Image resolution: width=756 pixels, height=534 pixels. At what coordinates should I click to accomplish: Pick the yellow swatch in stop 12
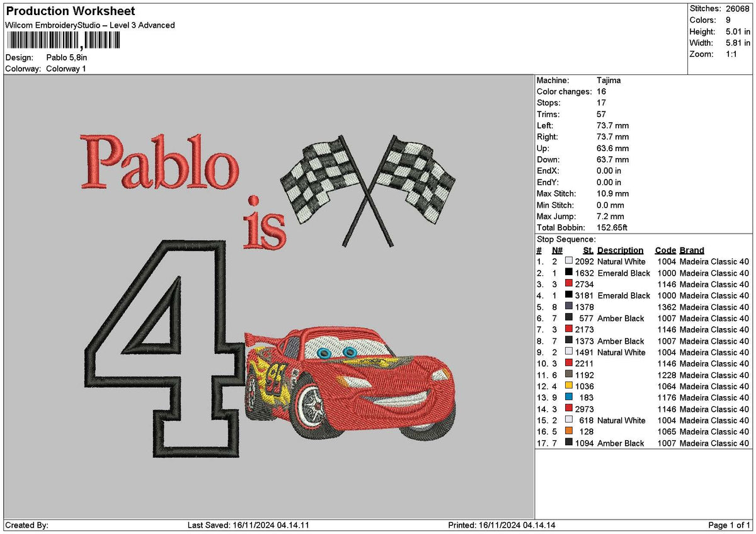(569, 386)
